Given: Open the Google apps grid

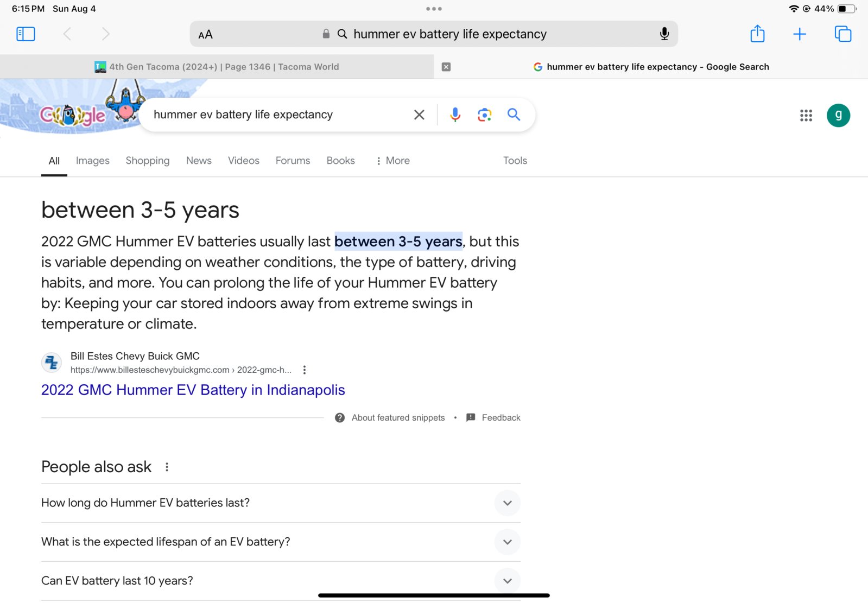Looking at the screenshot, I should (x=806, y=115).
